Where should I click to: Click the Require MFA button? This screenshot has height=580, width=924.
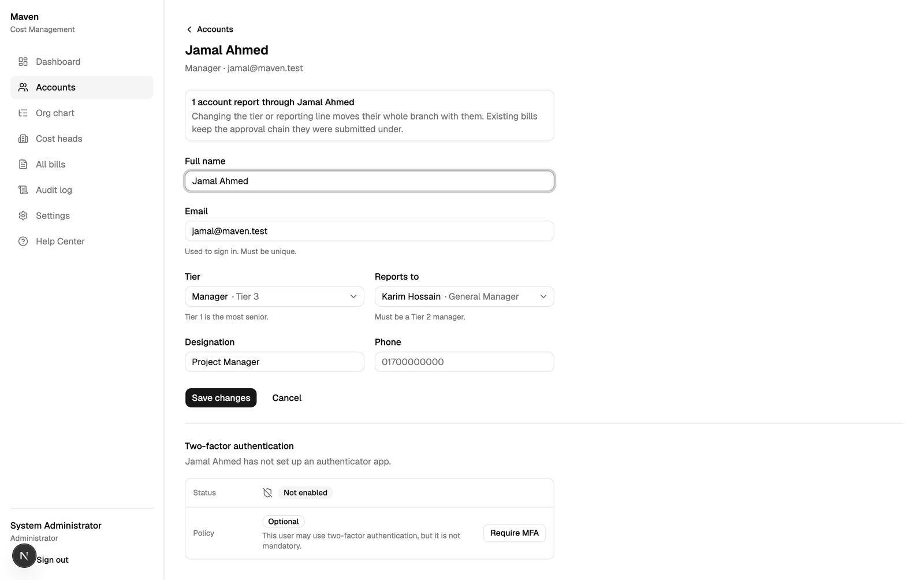pos(515,533)
